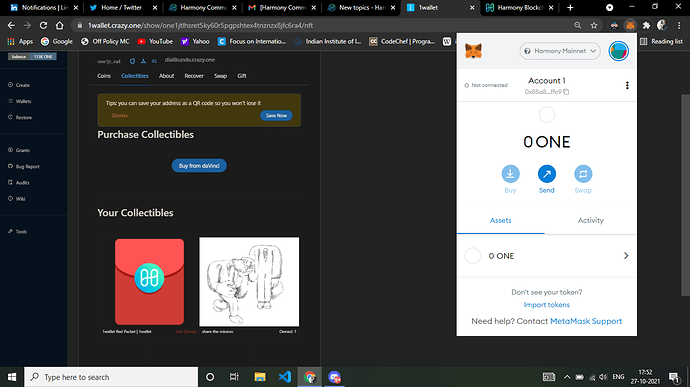This screenshot has width=690, height=387.
Task: Open the About tab in 1wallet
Action: (166, 76)
